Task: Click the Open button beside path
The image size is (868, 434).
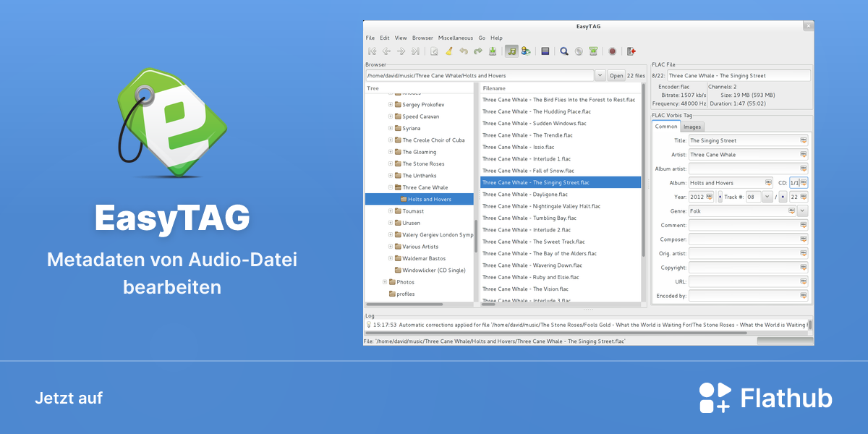Action: coord(616,75)
